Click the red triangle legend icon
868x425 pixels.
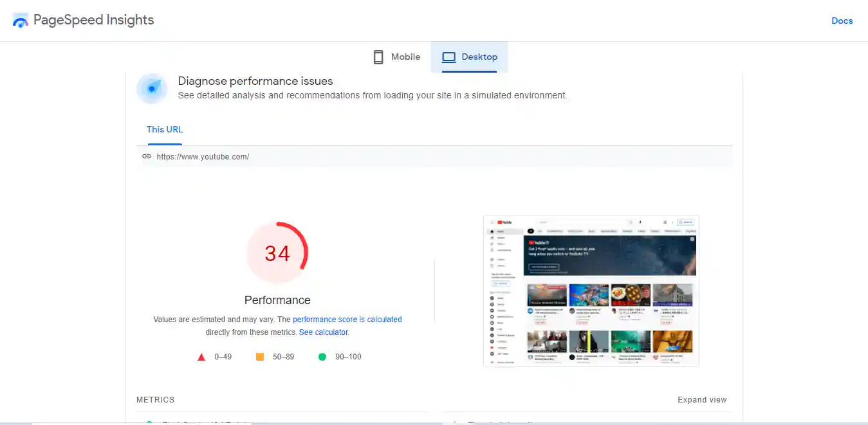(x=201, y=356)
